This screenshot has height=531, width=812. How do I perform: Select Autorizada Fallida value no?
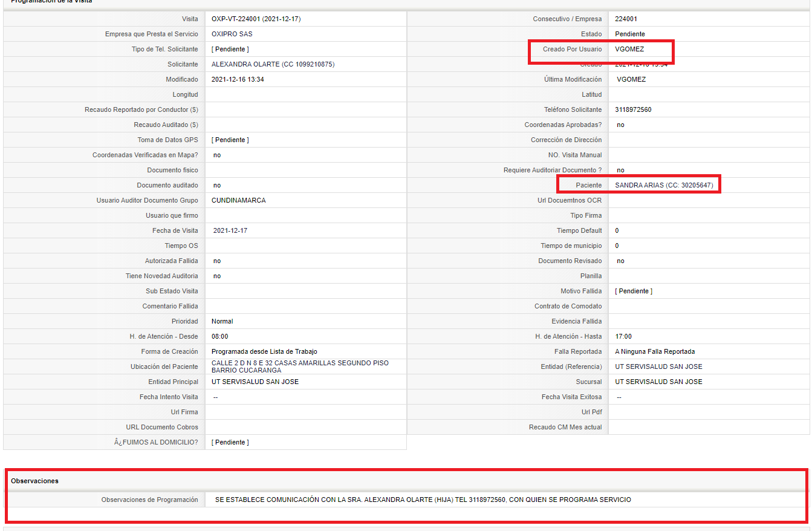tap(217, 261)
